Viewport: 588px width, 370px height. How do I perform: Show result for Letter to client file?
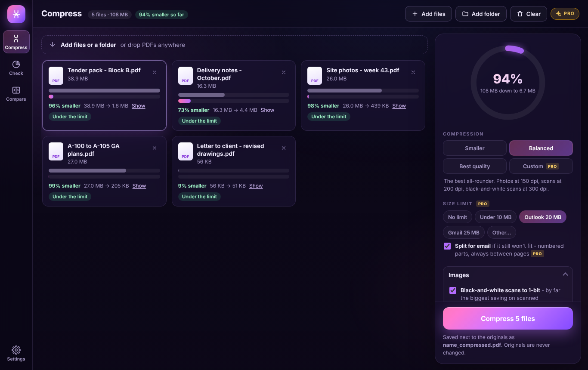(x=256, y=186)
